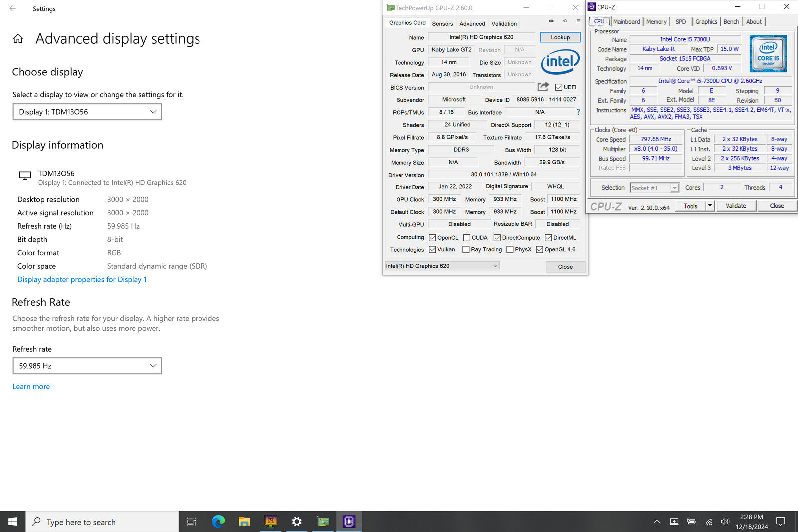The height and width of the screenshot is (532, 798).
Task: Open Task View on taskbar
Action: [191, 522]
